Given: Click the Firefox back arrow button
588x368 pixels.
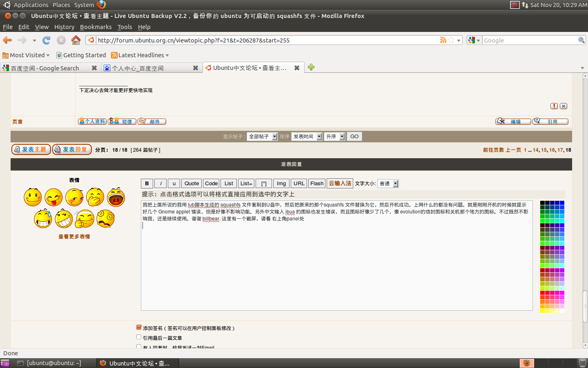Looking at the screenshot, I should coord(7,40).
